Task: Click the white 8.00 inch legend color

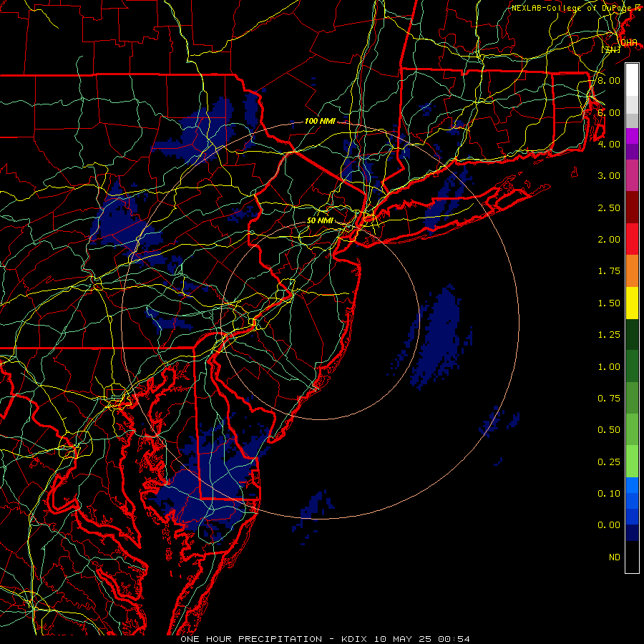Action: pos(632,80)
